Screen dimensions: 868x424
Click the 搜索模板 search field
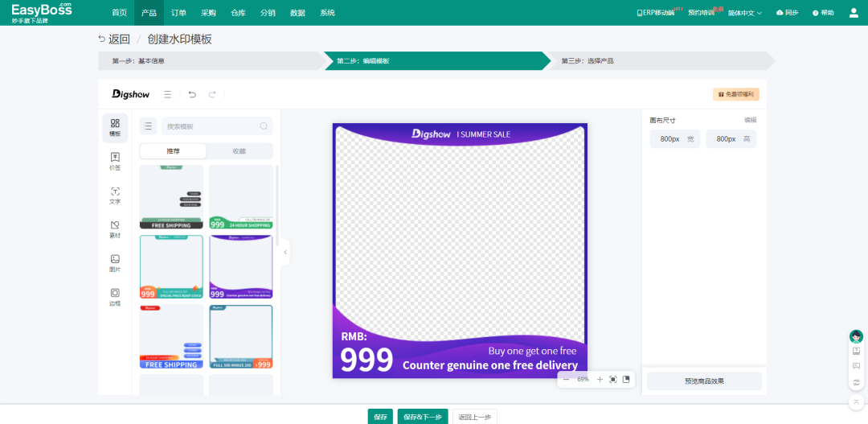coord(217,126)
